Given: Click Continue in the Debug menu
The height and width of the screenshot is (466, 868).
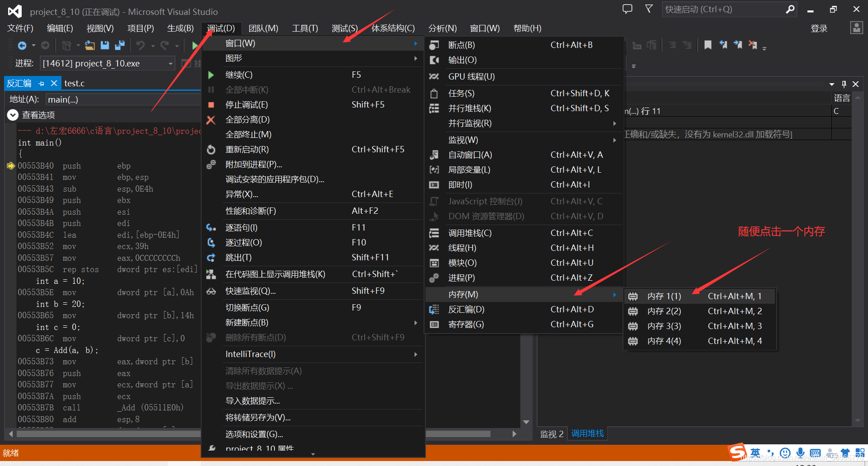Looking at the screenshot, I should [312, 75].
